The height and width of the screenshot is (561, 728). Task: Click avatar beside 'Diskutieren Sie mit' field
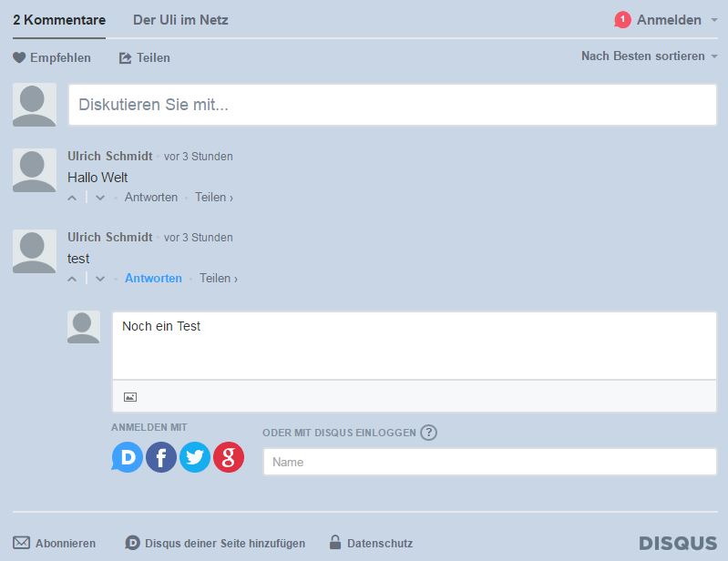pos(35,105)
